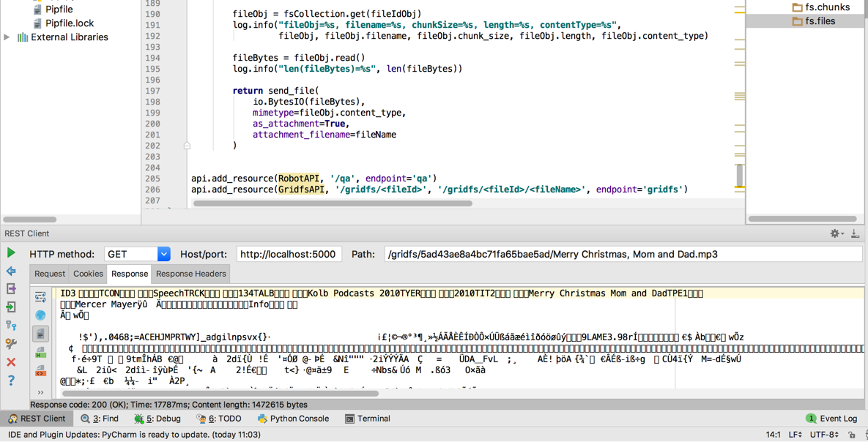
Task: Switch to the Cookies tab
Action: pos(88,274)
